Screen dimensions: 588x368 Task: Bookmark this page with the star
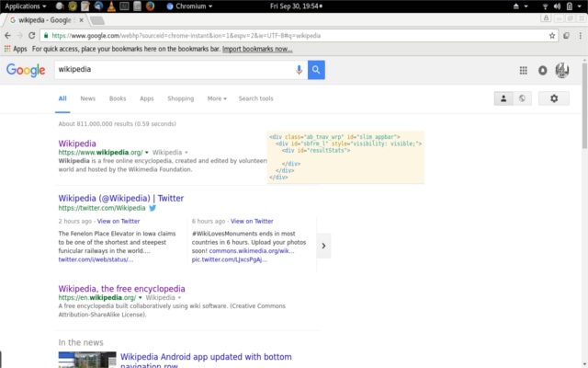click(552, 35)
